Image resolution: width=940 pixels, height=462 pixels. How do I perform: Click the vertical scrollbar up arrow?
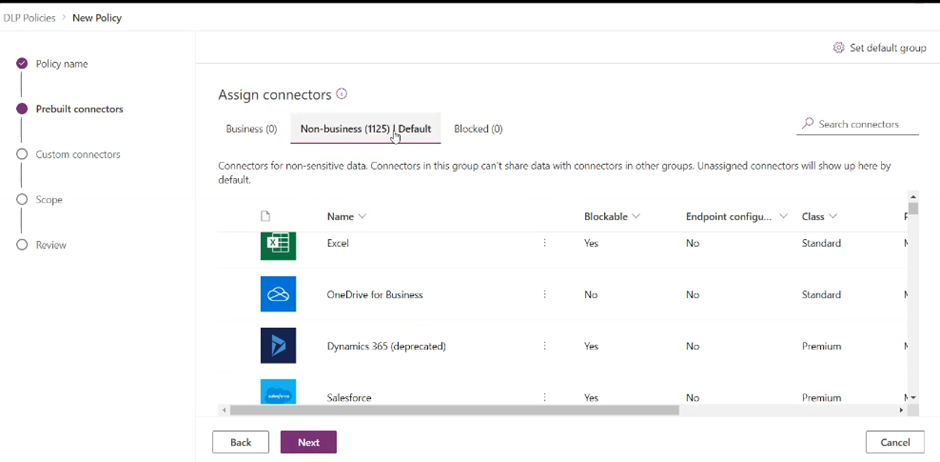tap(913, 197)
